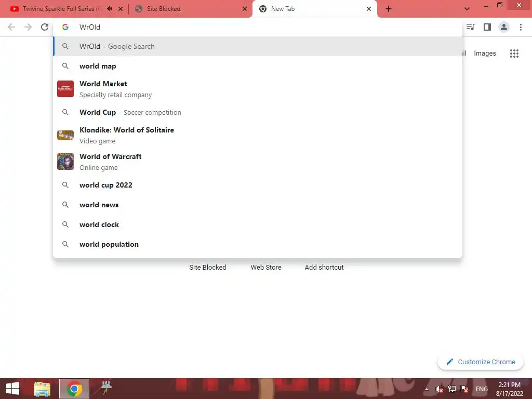The height and width of the screenshot is (399, 532).
Task: Click the World Market red logo thumbnail
Action: 65,89
